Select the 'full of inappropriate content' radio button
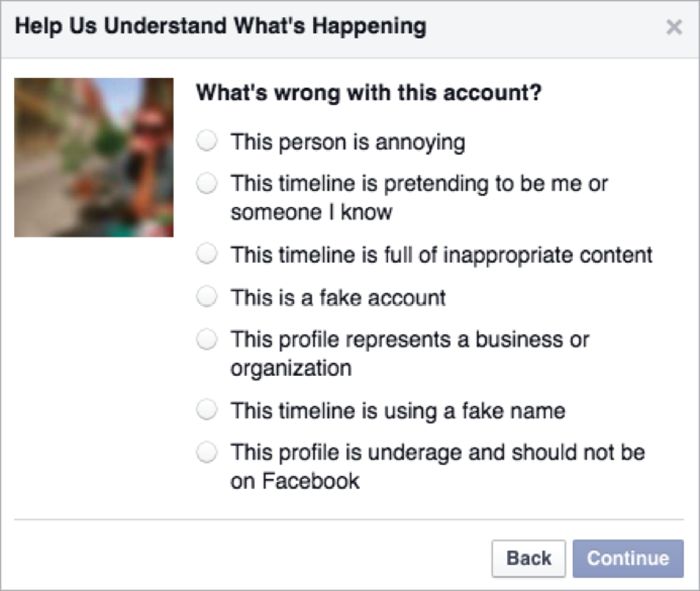 point(207,254)
